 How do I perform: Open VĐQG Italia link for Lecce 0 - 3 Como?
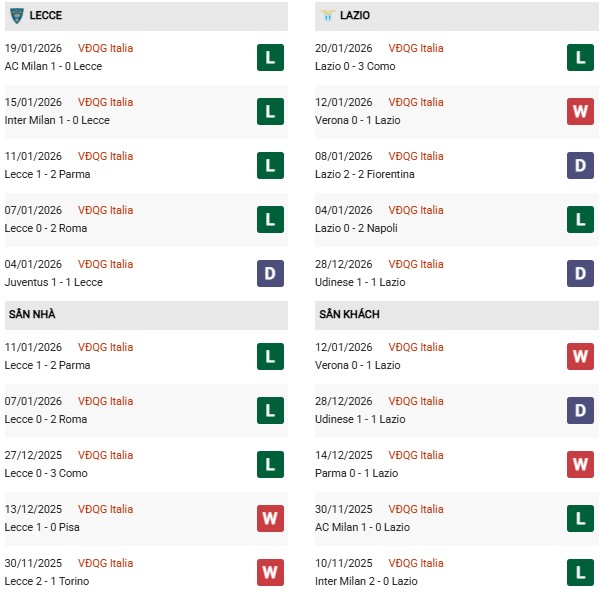105,455
